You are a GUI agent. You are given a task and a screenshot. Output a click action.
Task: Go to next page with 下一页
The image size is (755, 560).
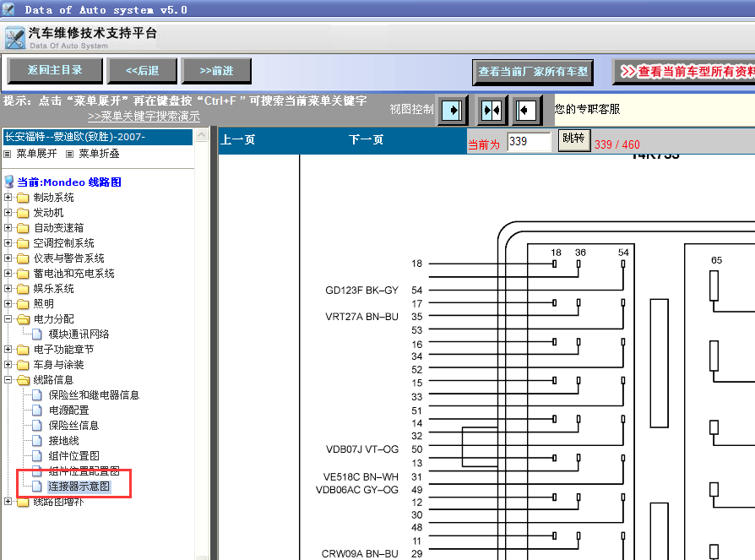(366, 140)
